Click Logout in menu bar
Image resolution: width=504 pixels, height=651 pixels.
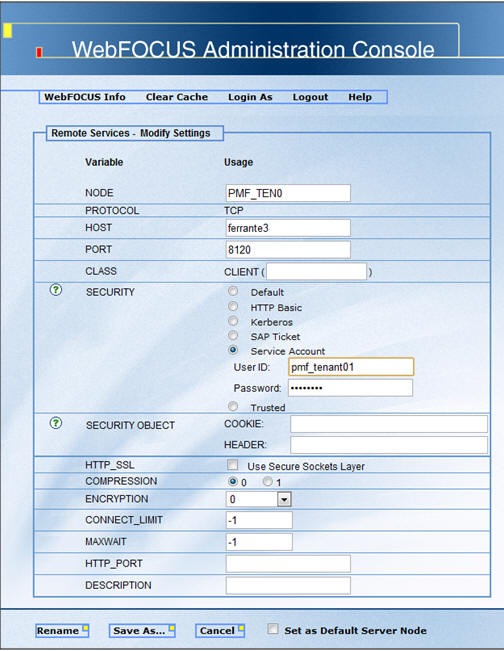point(310,97)
